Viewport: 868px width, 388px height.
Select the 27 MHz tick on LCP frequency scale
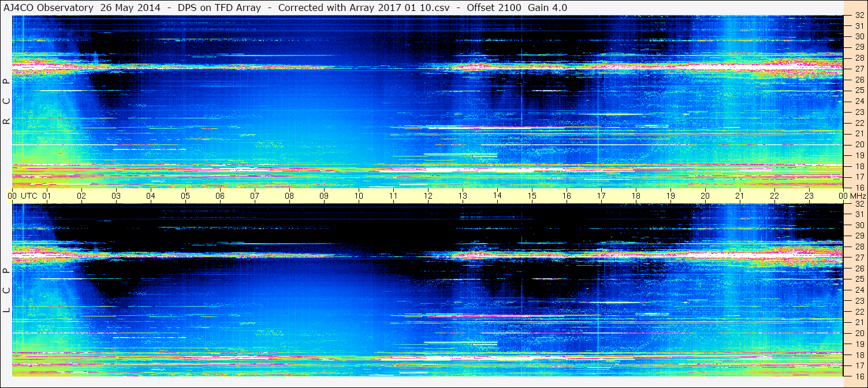pyautogui.click(x=859, y=258)
